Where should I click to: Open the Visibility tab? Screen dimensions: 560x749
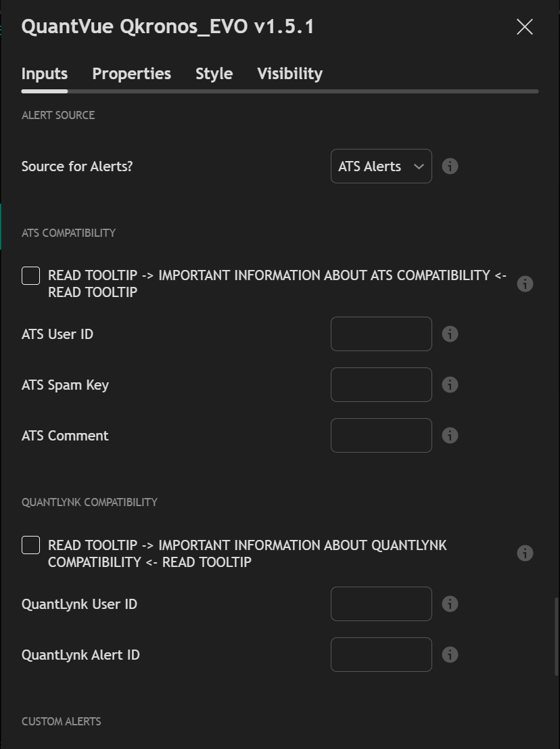click(289, 74)
